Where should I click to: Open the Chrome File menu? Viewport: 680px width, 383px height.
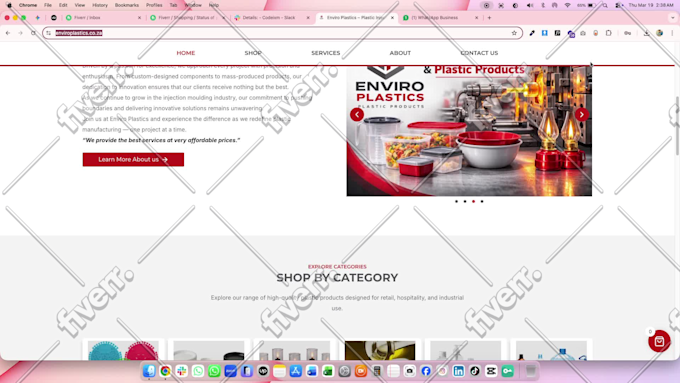48,5
